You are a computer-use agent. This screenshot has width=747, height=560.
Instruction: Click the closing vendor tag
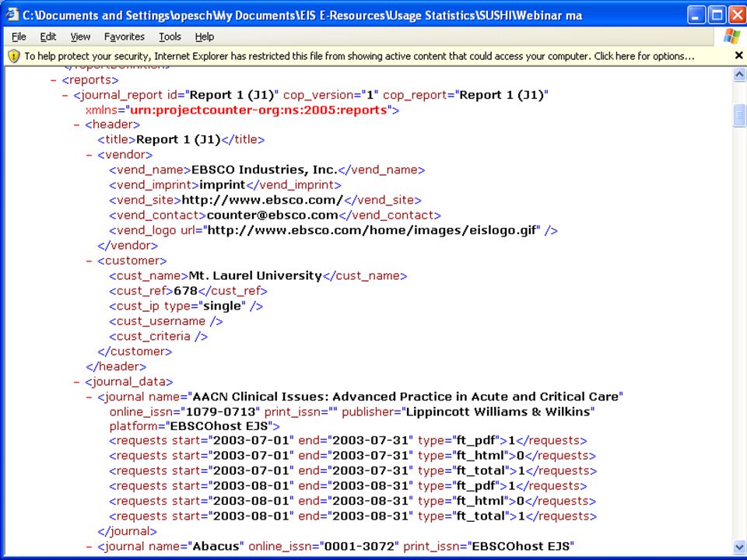(128, 246)
